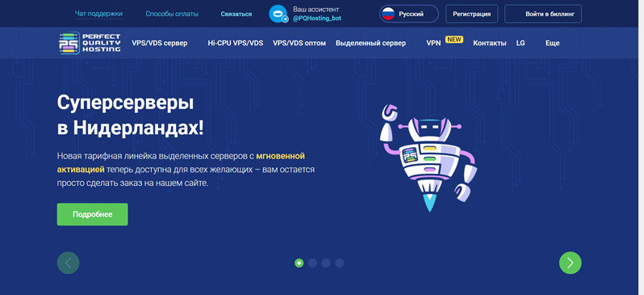Click the NEW badge beside VPN
The width and height of the screenshot is (644, 295).
tap(454, 40)
